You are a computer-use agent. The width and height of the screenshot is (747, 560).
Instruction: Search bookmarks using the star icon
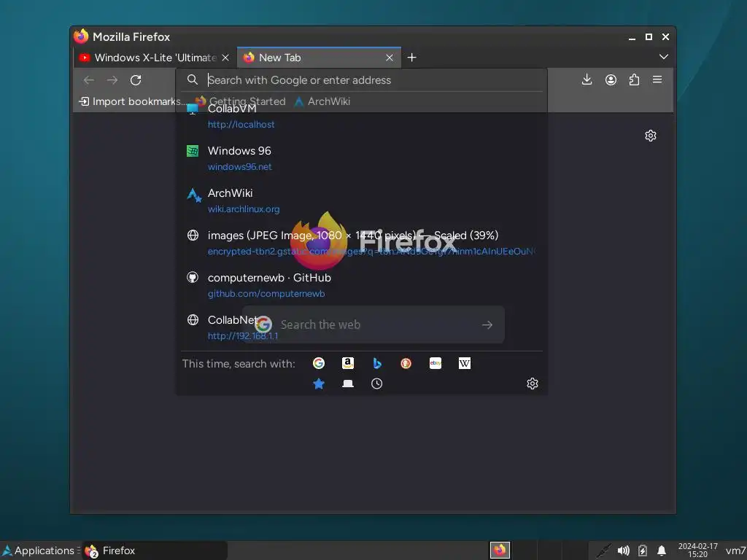[x=319, y=384]
